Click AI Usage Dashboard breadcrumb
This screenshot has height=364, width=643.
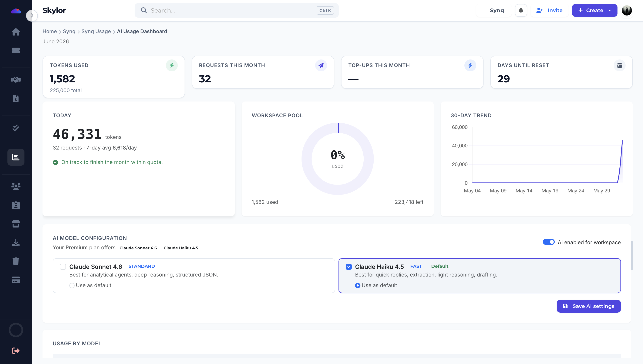[x=142, y=31]
